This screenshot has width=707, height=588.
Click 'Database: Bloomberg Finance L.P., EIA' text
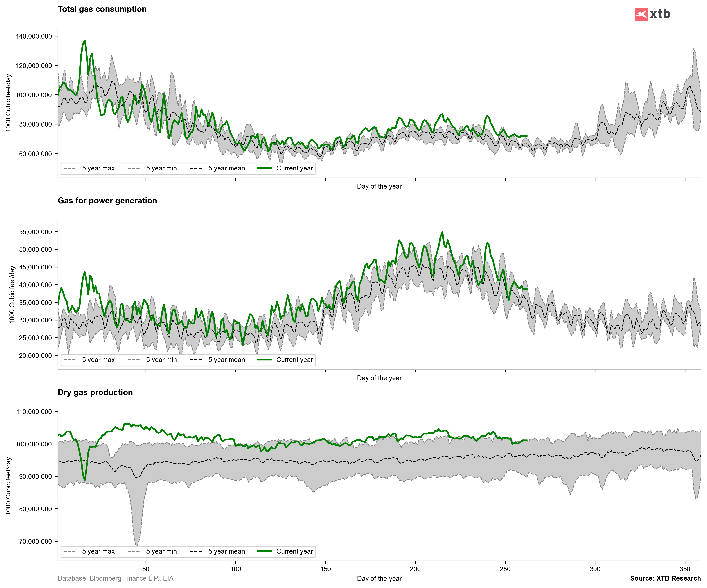(115, 578)
